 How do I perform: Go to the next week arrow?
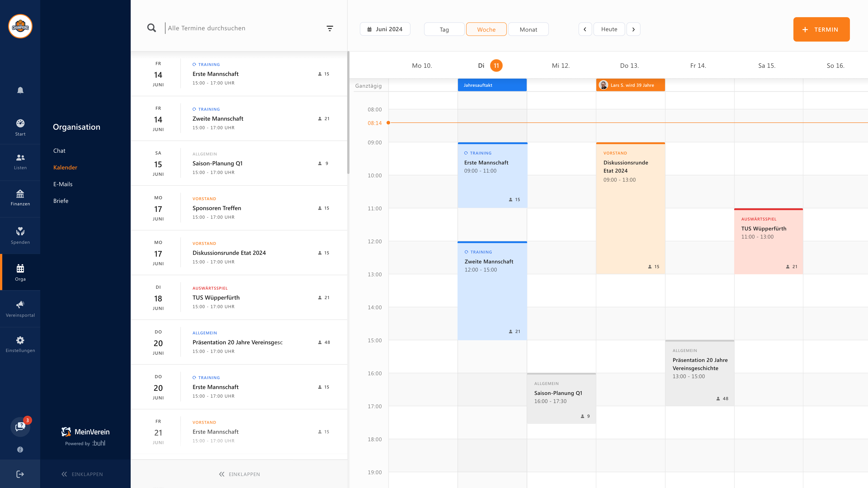coord(633,29)
